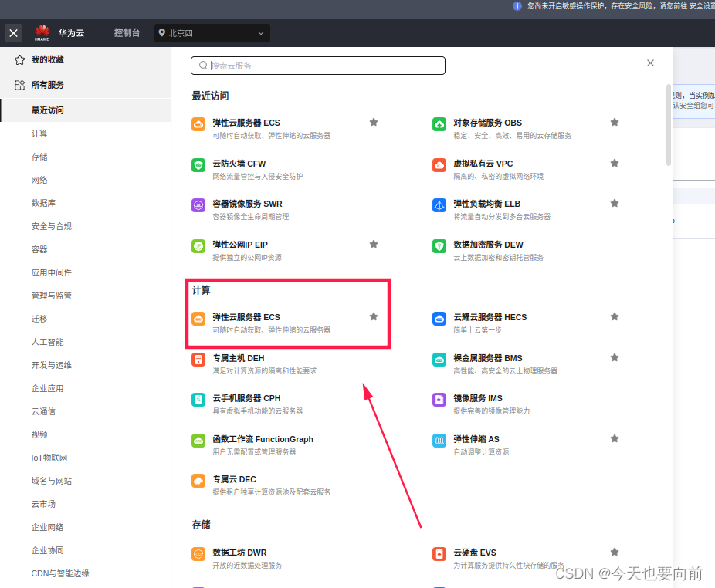Toggle favorite star for OBS
The width and height of the screenshot is (715, 588).
[615, 122]
